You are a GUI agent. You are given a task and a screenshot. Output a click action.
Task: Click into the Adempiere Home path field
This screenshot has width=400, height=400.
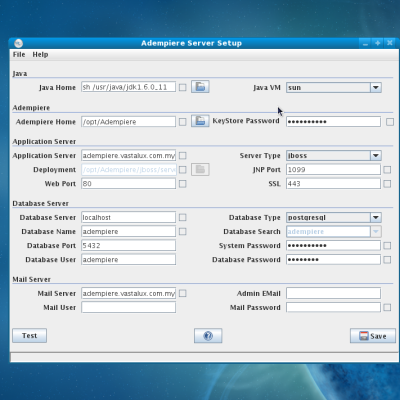129,122
